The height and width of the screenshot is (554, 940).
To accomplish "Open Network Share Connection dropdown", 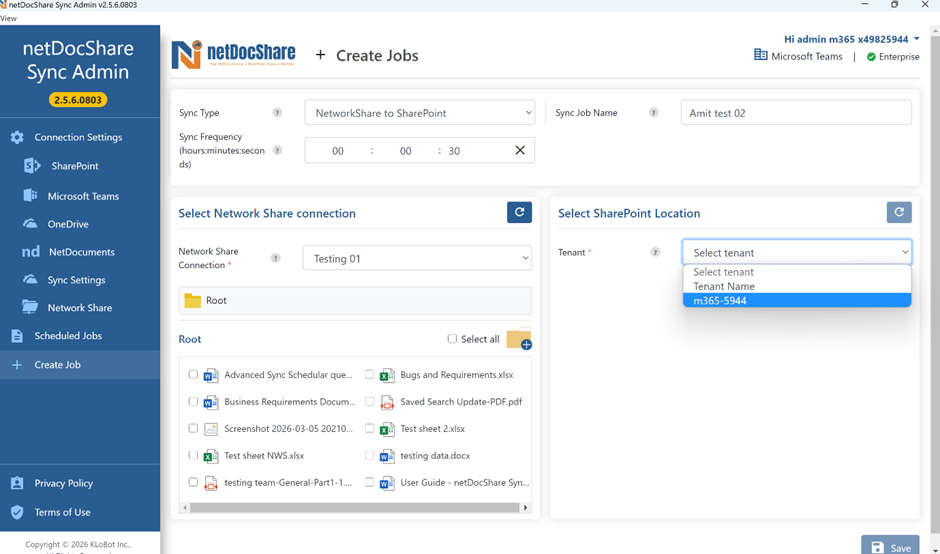I will (417, 258).
